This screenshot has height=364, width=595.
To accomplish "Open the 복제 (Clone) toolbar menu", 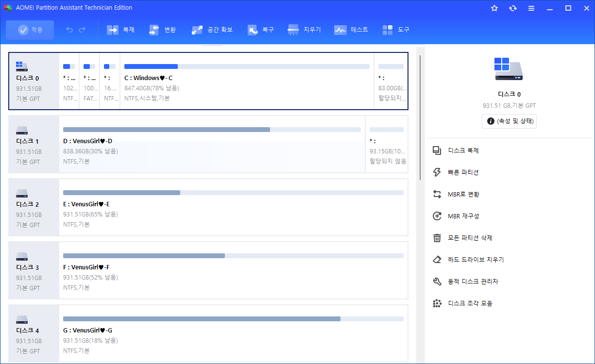I will click(120, 30).
